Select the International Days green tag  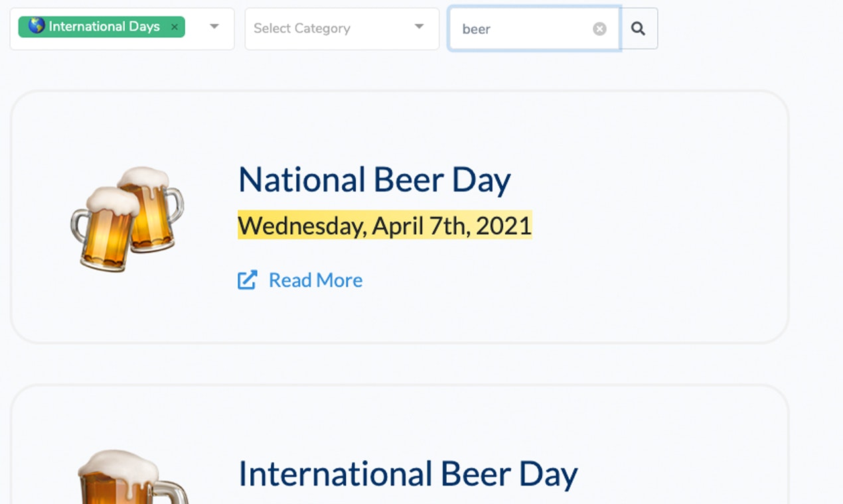click(104, 27)
